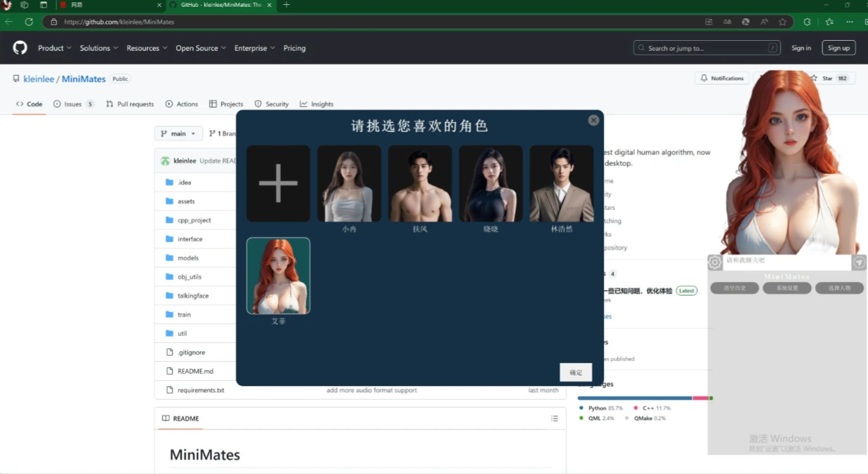Switch to the Projects tab
The image size is (868, 474).
[x=226, y=104]
